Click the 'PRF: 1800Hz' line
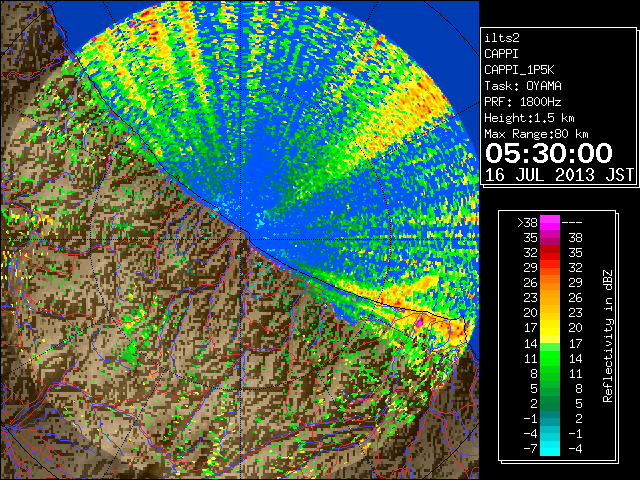640x480 pixels. pyautogui.click(x=523, y=102)
